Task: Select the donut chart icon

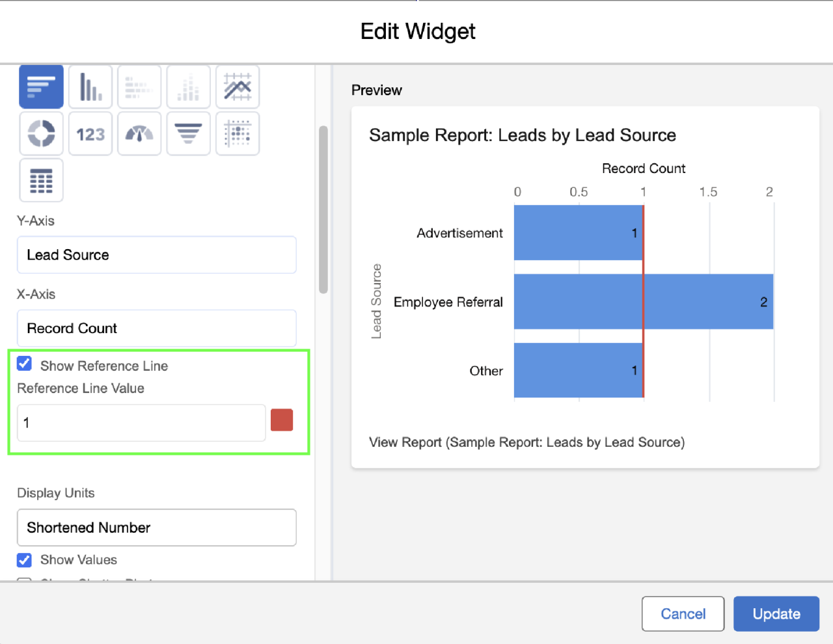Action: click(x=41, y=134)
